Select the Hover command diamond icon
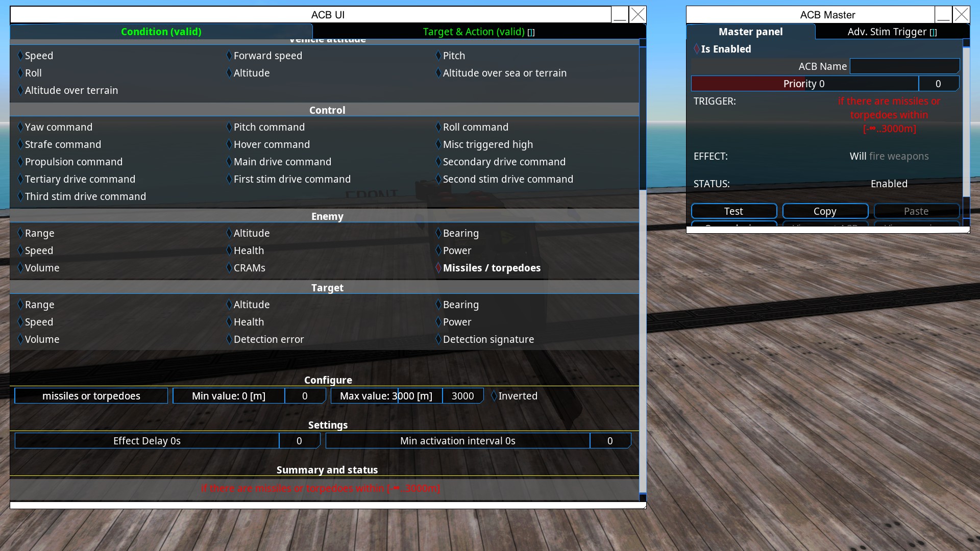The height and width of the screenshot is (551, 980). coord(229,144)
